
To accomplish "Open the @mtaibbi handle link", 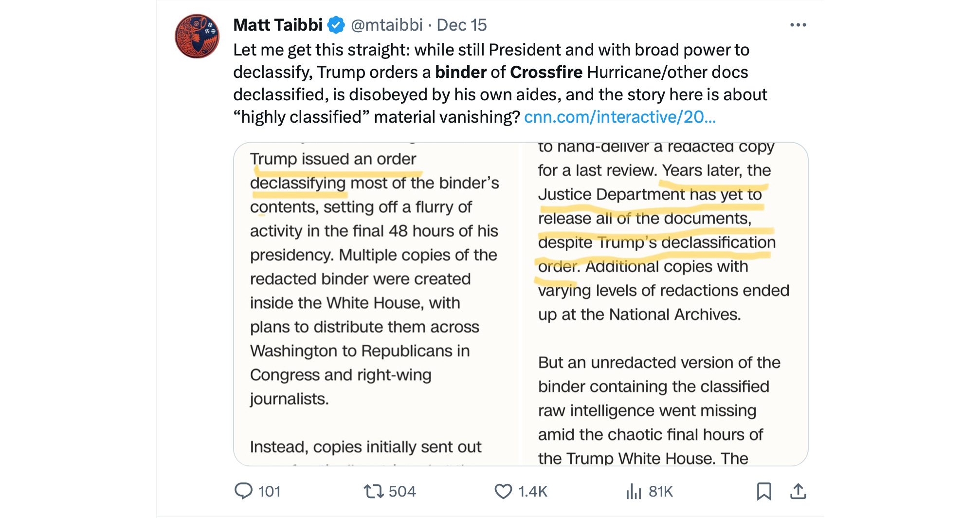I will point(387,25).
